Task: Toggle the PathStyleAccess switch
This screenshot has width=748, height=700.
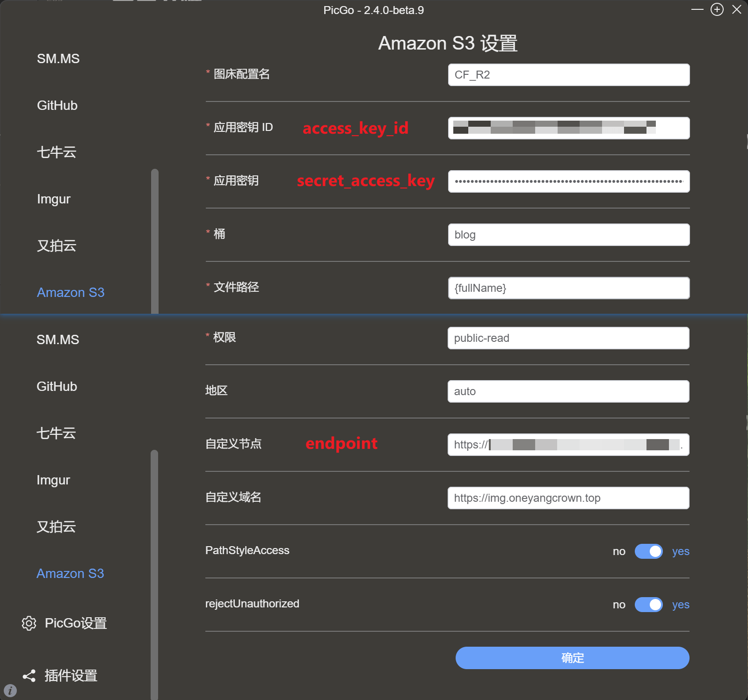Action: 648,551
